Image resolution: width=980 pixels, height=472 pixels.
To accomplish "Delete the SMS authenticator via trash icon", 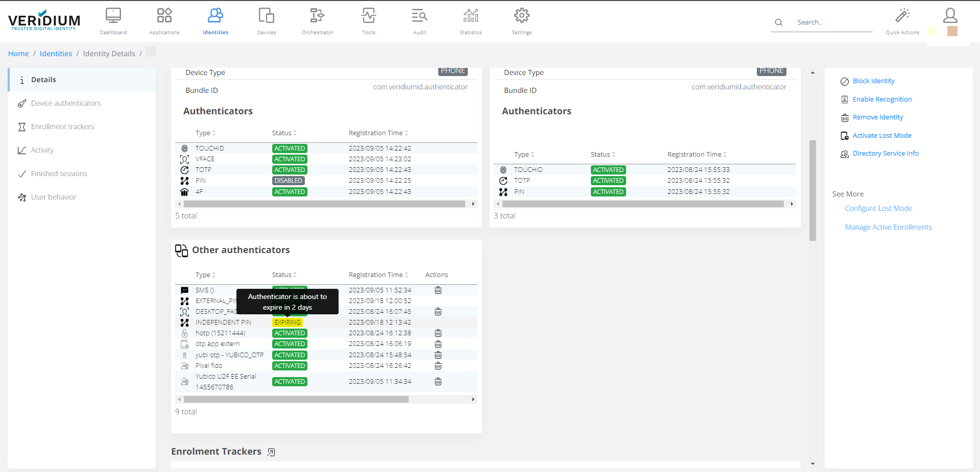I will point(438,290).
